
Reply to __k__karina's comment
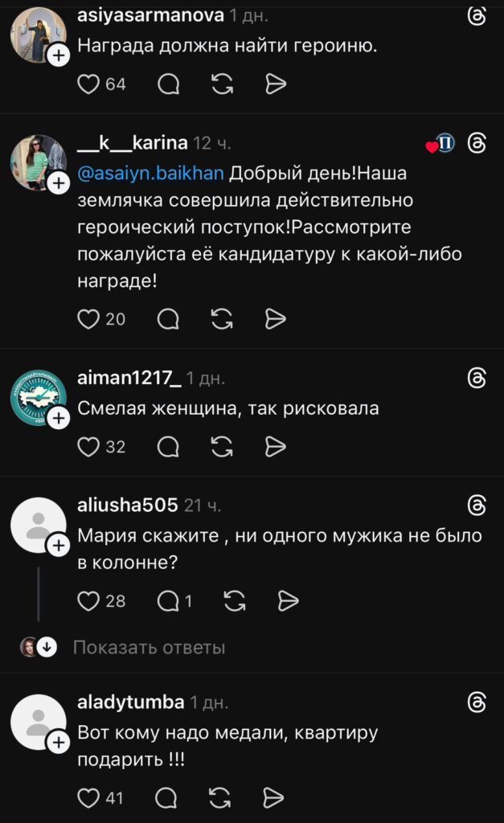(x=168, y=318)
